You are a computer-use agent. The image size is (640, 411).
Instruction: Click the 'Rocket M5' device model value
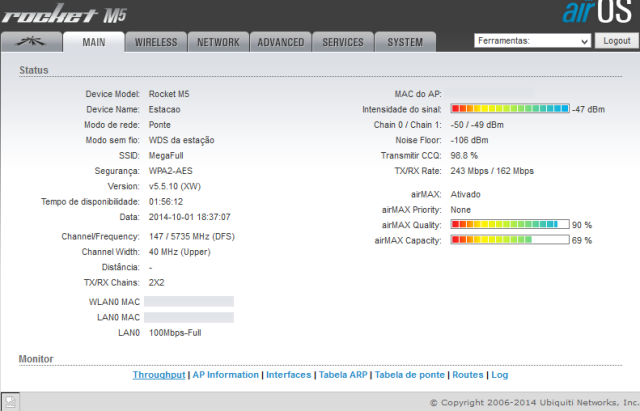169,94
